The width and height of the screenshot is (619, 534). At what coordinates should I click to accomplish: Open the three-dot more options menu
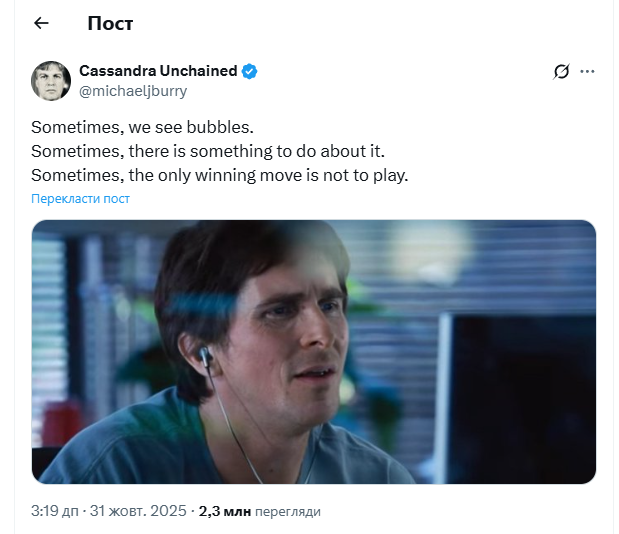coord(588,71)
